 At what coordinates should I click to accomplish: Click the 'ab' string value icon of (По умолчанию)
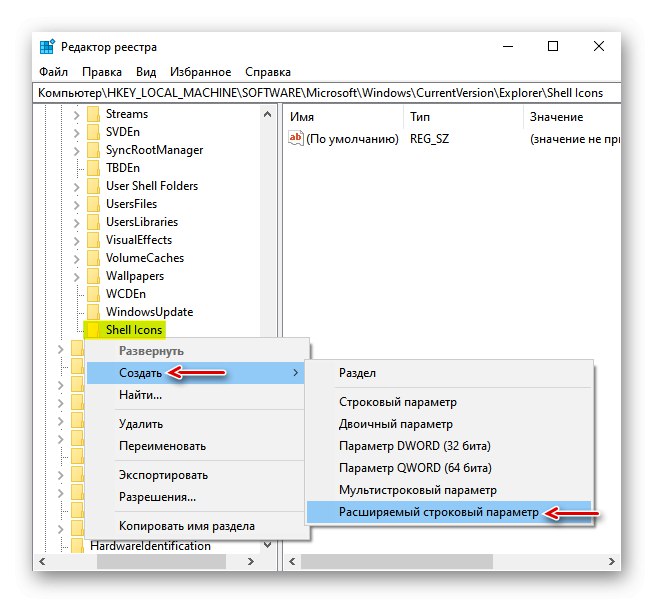[296, 138]
